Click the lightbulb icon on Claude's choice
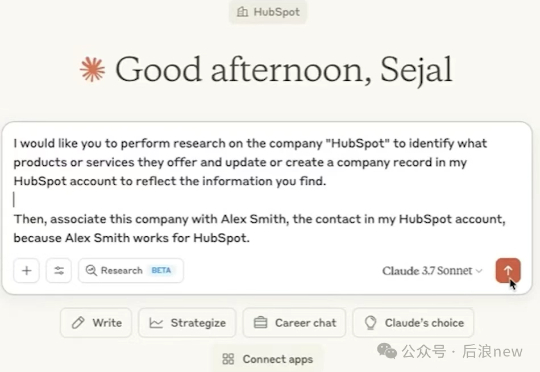 pyautogui.click(x=370, y=323)
